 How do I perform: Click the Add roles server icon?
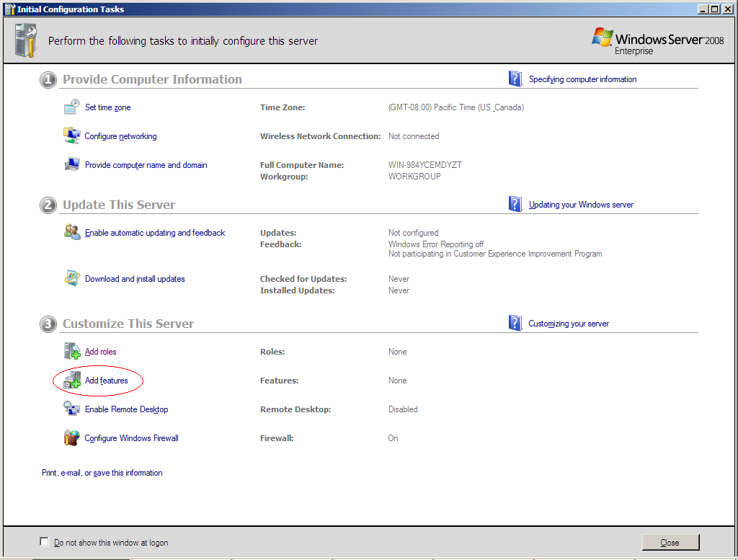tap(72, 351)
